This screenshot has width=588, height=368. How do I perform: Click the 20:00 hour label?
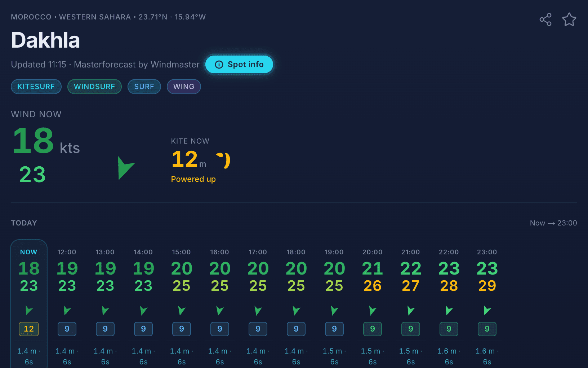tap(373, 252)
